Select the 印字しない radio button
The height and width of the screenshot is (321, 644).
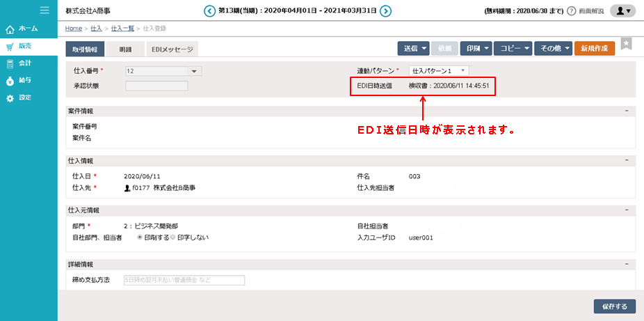(x=173, y=237)
